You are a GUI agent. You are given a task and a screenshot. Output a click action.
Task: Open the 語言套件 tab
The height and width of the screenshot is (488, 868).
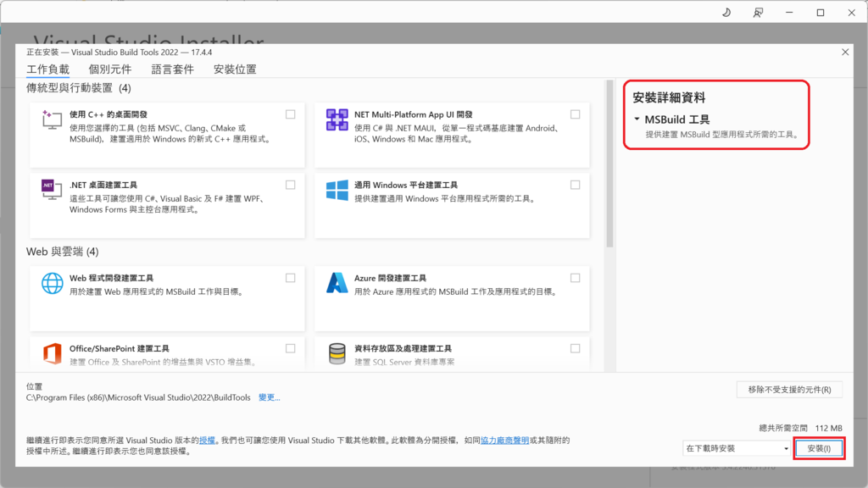click(x=173, y=69)
